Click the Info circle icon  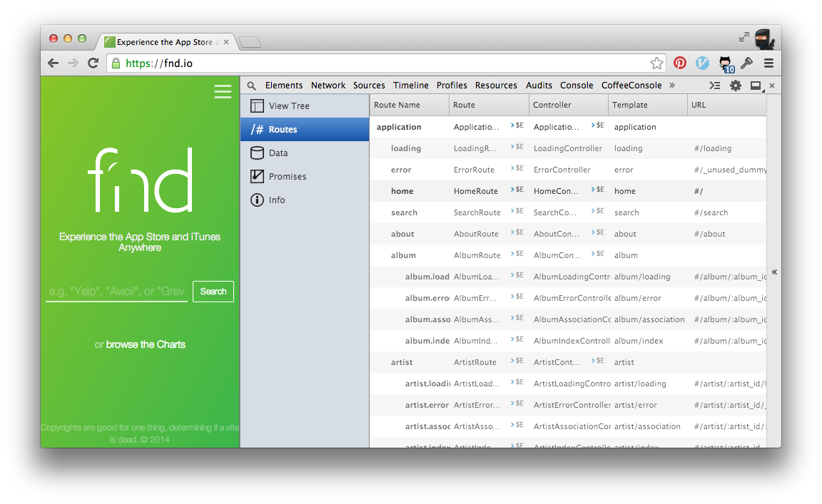click(257, 200)
